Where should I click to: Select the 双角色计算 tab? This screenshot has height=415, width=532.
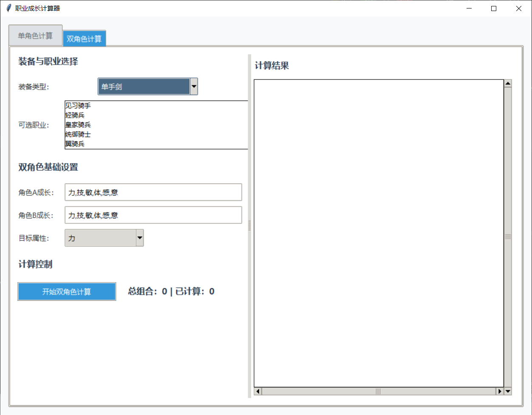pyautogui.click(x=84, y=39)
